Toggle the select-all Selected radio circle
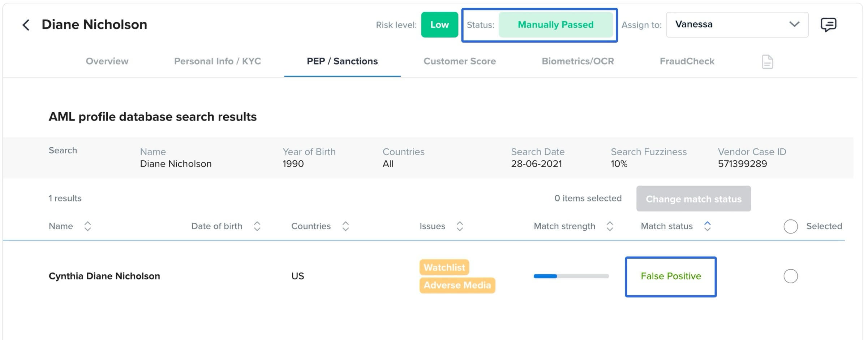 point(791,226)
